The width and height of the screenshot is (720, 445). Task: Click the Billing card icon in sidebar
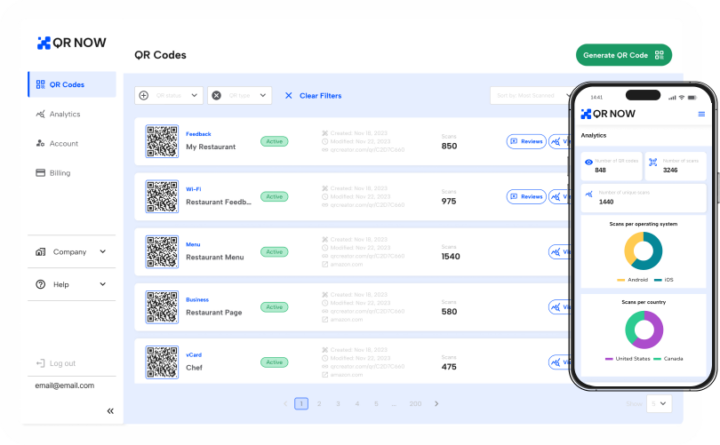click(x=40, y=173)
